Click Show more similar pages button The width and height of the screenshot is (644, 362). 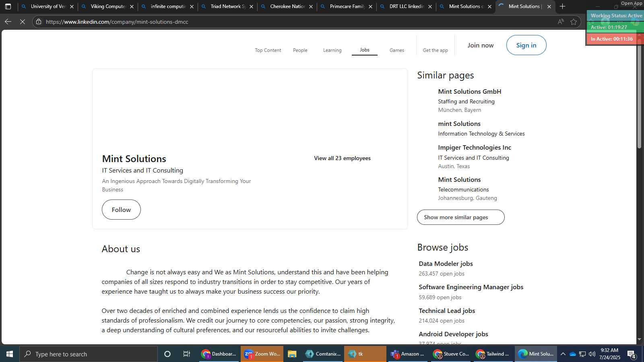[460, 217]
